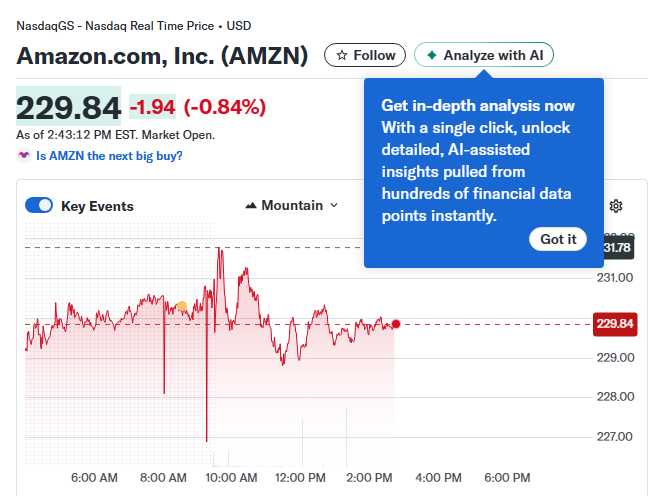The height and width of the screenshot is (496, 664).
Task: Open Analyze with AI
Action: [x=484, y=56]
